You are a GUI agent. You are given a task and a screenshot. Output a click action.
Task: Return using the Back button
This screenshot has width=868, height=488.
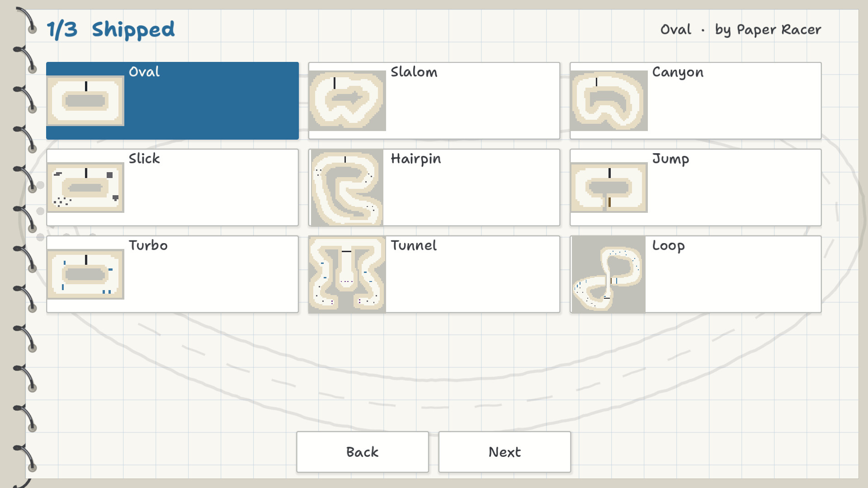click(363, 452)
